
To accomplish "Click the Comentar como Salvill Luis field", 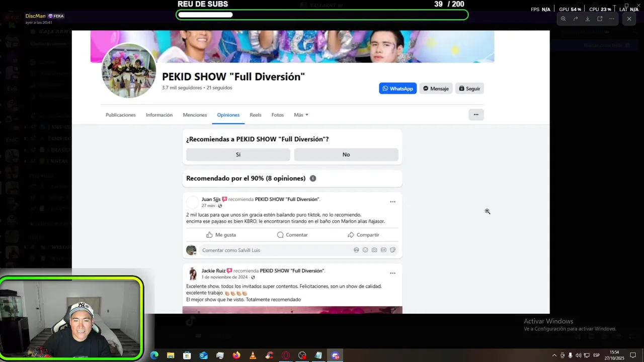I will [299, 250].
